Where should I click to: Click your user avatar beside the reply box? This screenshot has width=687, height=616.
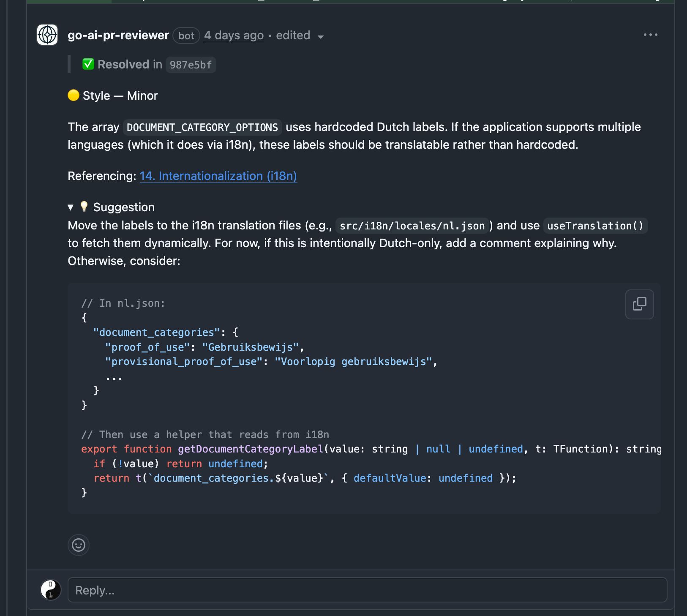click(50, 589)
